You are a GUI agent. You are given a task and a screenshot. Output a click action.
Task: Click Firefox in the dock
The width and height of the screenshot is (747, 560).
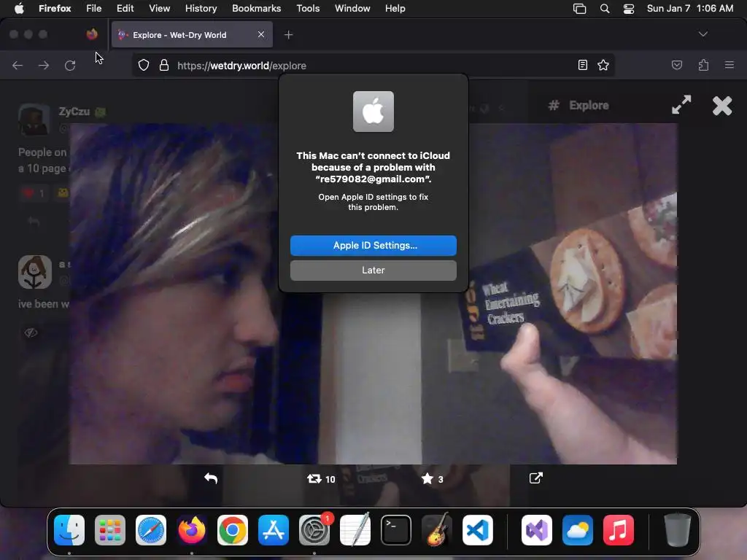192,530
